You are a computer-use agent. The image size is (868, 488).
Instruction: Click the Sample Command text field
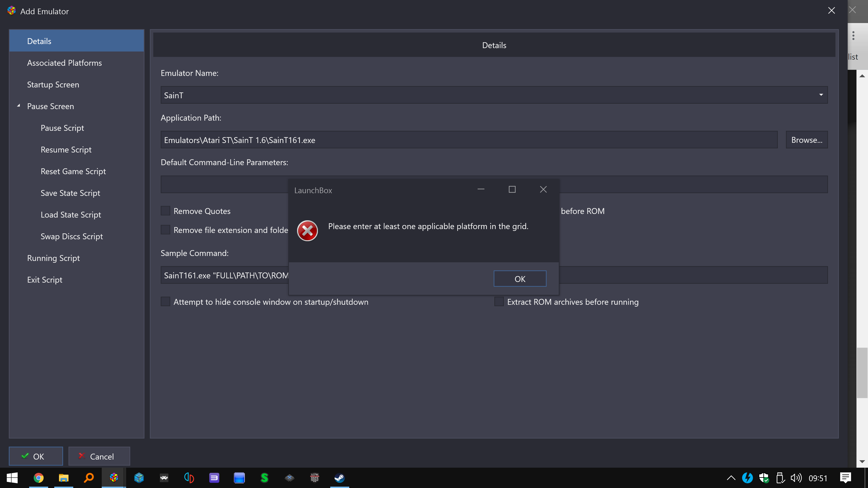(494, 275)
